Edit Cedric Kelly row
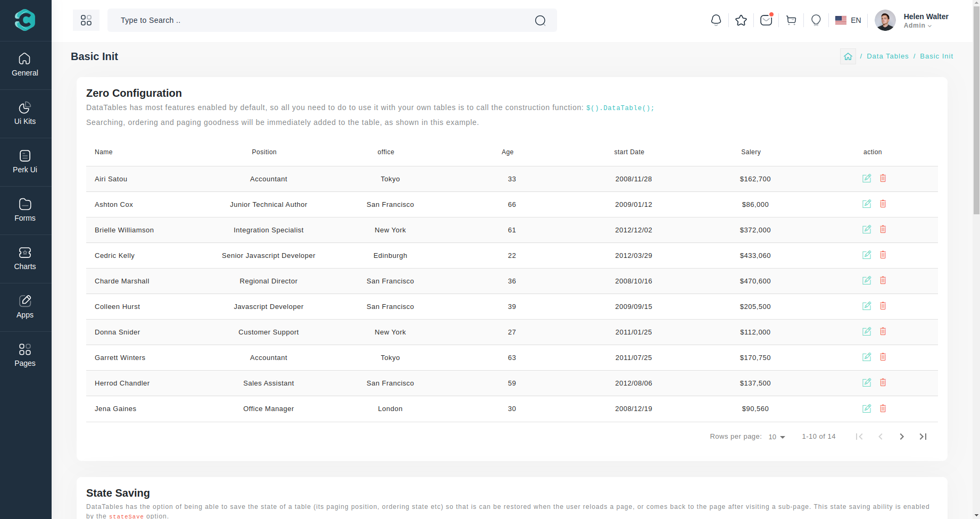The width and height of the screenshot is (980, 519). [x=867, y=255]
